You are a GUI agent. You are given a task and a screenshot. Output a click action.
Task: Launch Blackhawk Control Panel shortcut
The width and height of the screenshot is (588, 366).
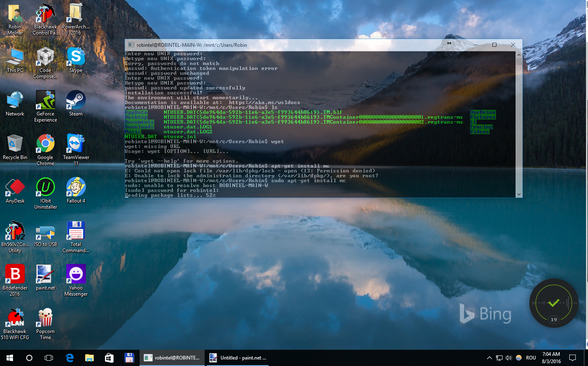pyautogui.click(x=46, y=20)
